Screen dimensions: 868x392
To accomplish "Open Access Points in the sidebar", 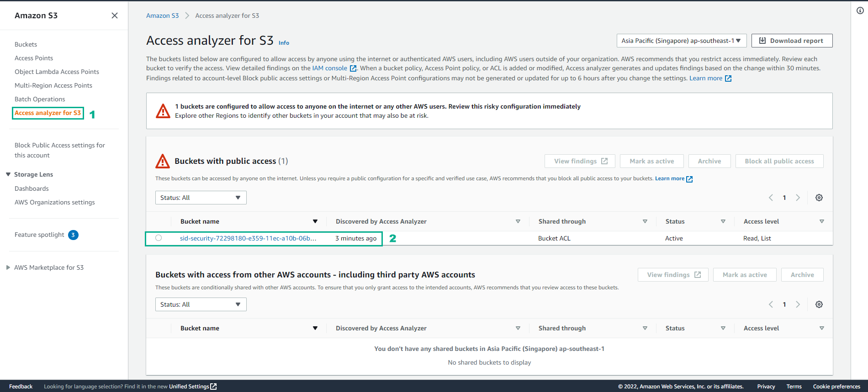I will [34, 58].
